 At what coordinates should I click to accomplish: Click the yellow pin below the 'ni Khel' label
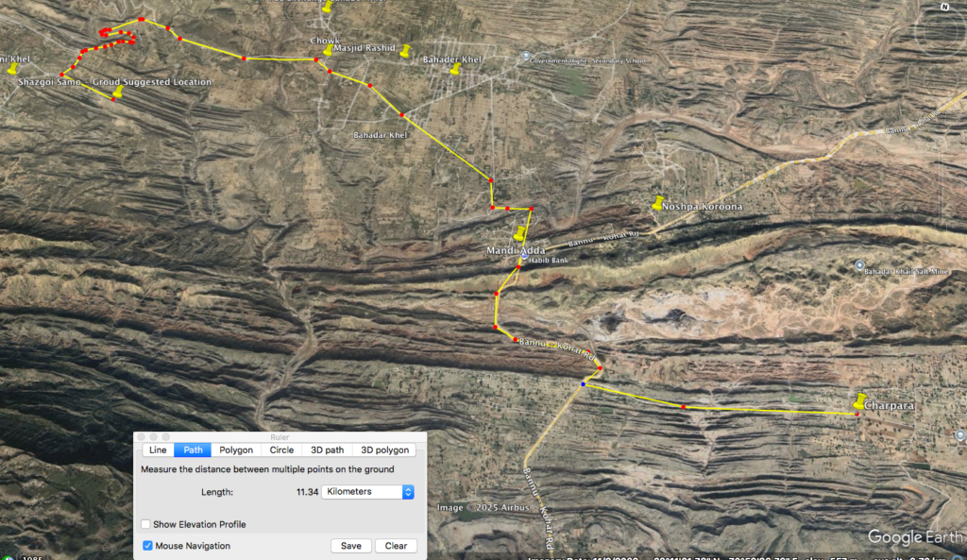tap(12, 69)
